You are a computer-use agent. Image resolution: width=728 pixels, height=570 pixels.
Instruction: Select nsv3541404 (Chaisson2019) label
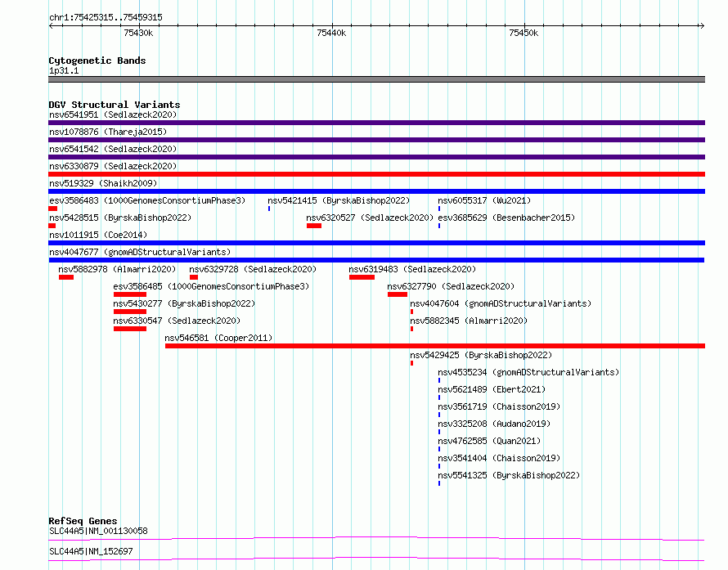coord(499,458)
